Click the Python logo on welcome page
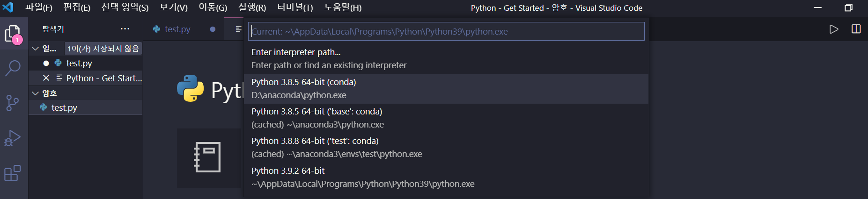 (191, 88)
